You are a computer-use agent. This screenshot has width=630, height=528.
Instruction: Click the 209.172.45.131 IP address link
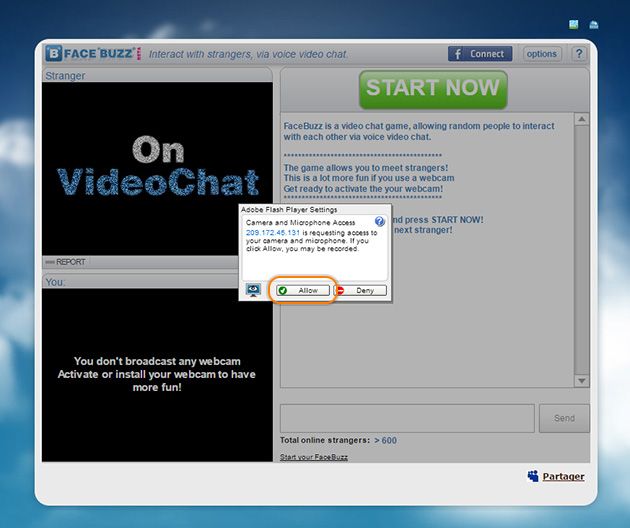(273, 232)
